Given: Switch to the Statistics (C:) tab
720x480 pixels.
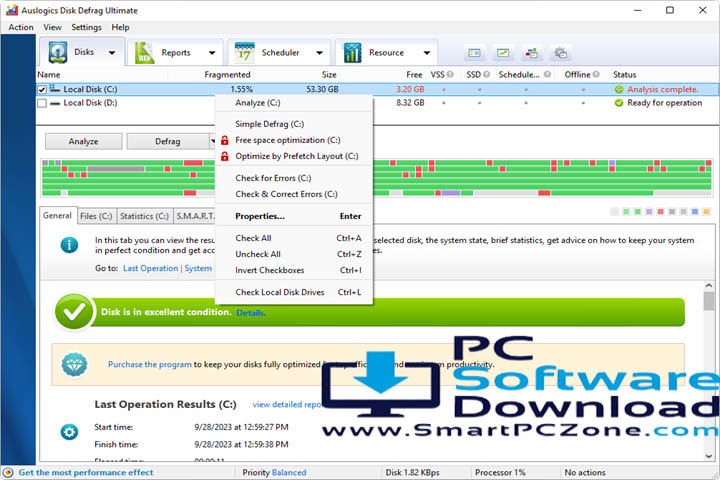Looking at the screenshot, I should (x=144, y=216).
